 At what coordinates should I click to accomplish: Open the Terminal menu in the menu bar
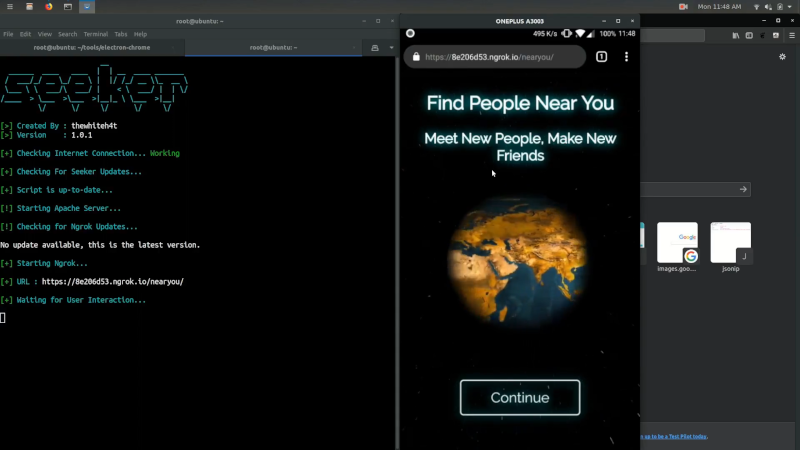point(95,34)
